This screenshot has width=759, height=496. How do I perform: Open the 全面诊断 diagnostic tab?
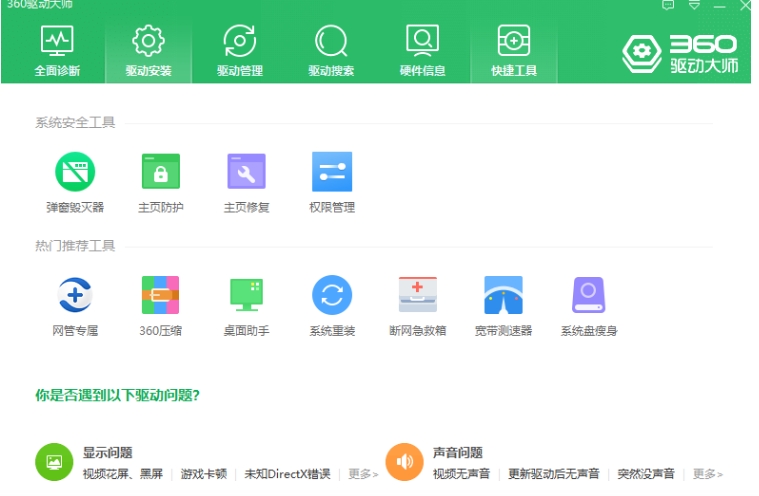57,51
